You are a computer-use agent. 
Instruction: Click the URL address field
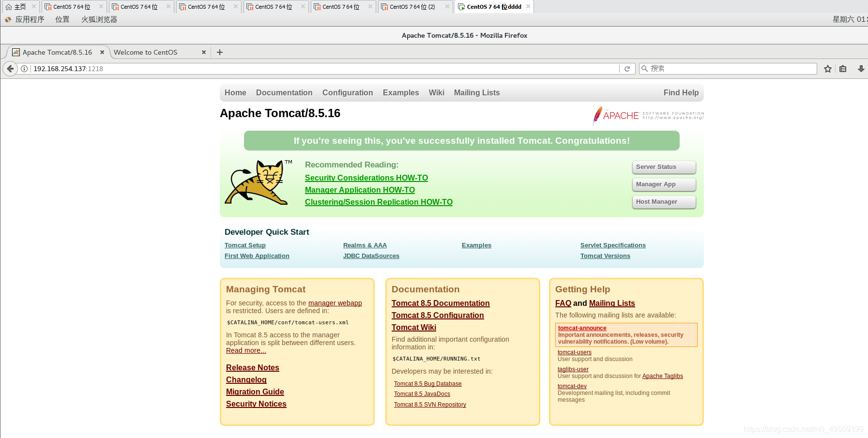click(325, 69)
